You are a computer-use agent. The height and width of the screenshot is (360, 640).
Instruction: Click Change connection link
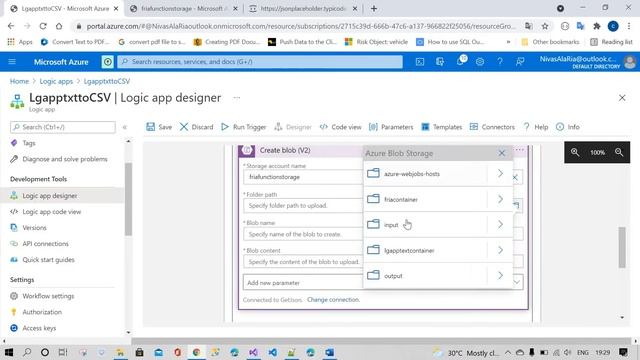[333, 300]
